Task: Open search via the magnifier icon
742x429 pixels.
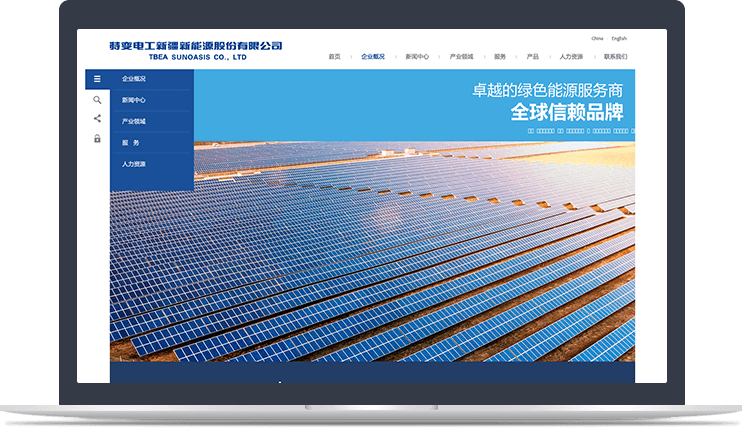Action: pyautogui.click(x=97, y=100)
